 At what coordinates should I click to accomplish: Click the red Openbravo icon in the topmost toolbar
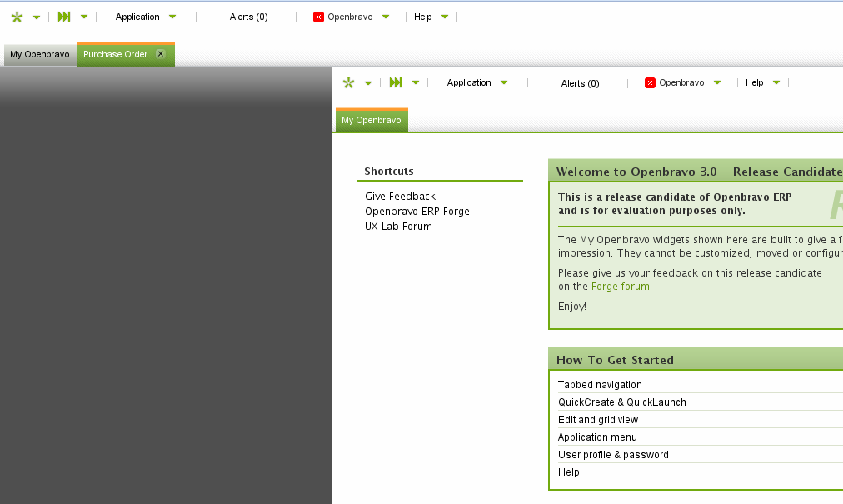(318, 17)
